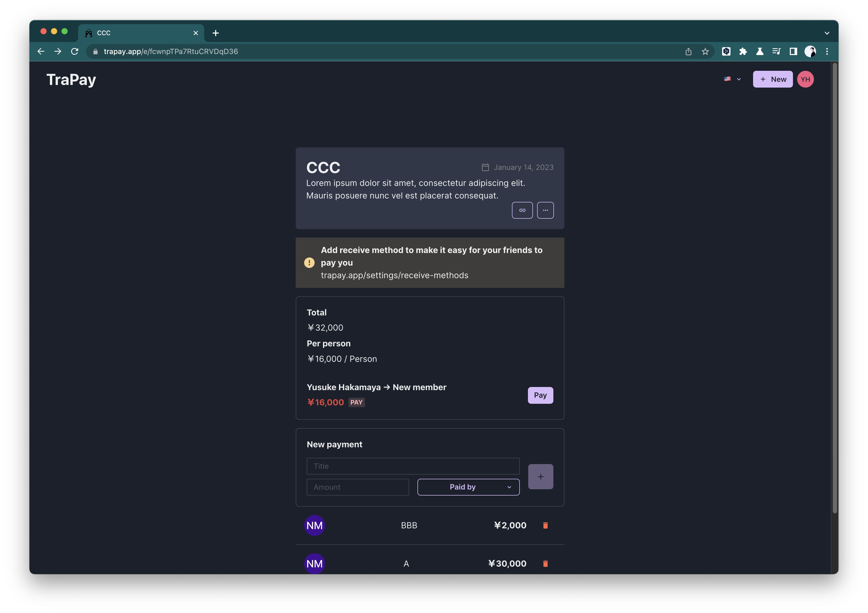Open the hexagon extension icon in toolbar
The image size is (868, 613).
(x=726, y=51)
